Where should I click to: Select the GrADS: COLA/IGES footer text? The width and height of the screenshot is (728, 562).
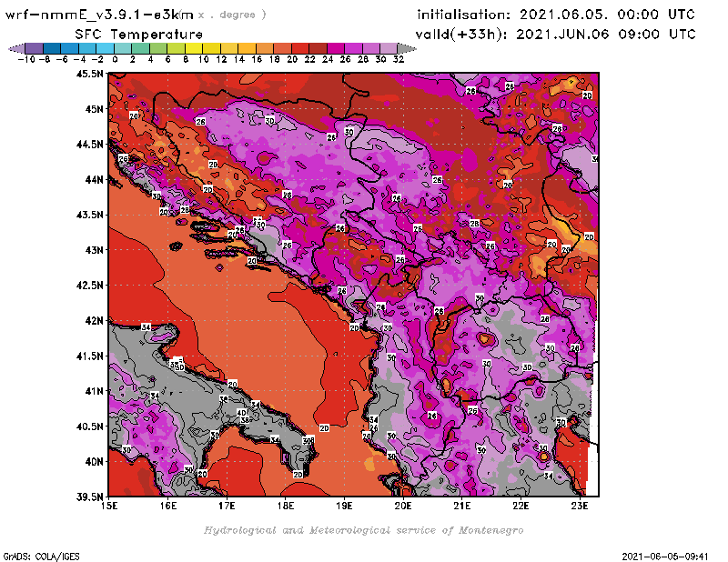click(x=41, y=557)
